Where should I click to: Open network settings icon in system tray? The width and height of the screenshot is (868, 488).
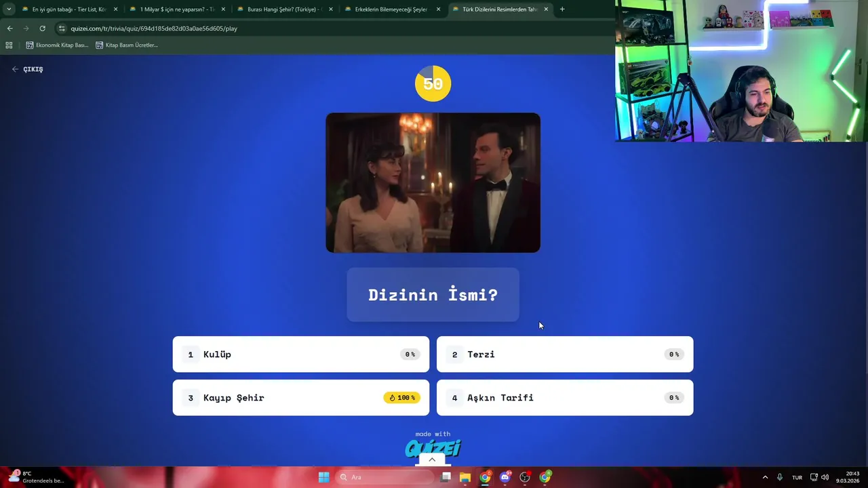click(814, 477)
